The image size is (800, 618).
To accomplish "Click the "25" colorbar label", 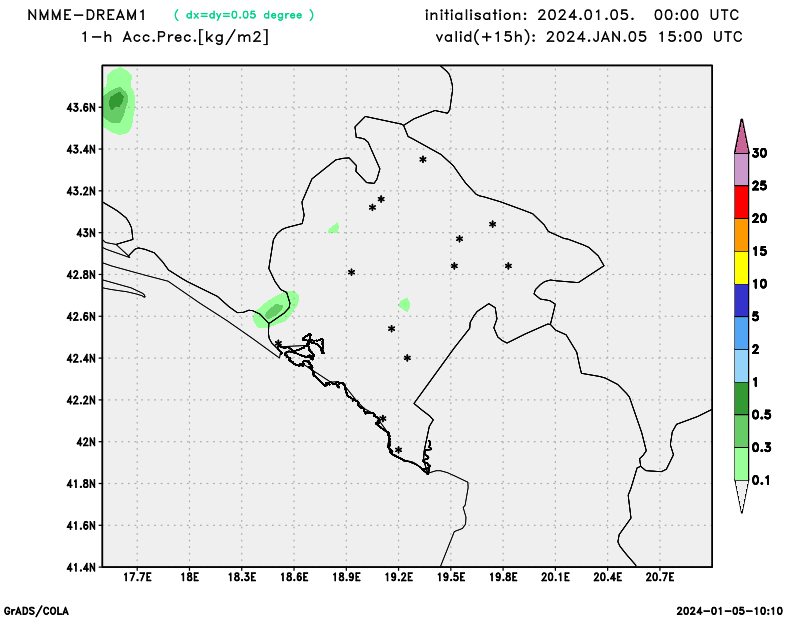I will coord(759,186).
